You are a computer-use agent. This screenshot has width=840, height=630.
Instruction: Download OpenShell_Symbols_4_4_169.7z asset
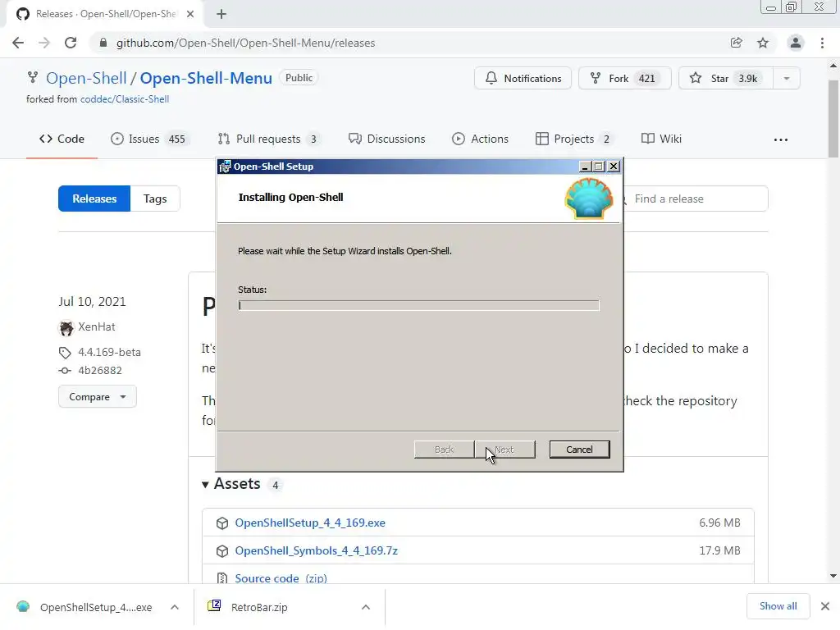[x=316, y=550]
